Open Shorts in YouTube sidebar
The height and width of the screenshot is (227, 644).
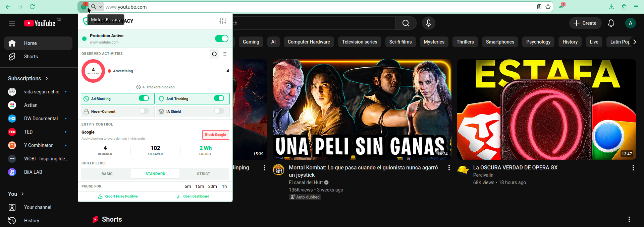[x=38, y=57]
